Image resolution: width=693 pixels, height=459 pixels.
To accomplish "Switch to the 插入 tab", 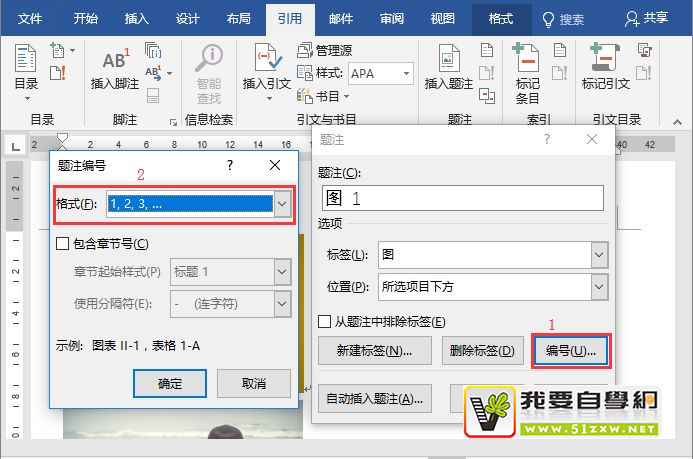I will click(x=137, y=19).
